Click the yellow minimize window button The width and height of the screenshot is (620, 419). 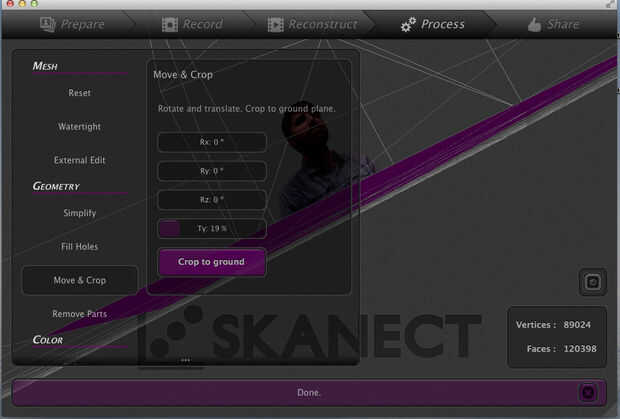pyautogui.click(x=23, y=3)
